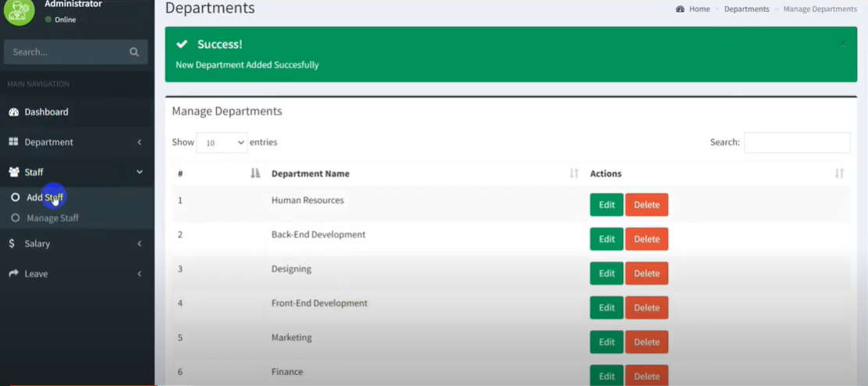Click the Staff people icon in sidebar

13,172
